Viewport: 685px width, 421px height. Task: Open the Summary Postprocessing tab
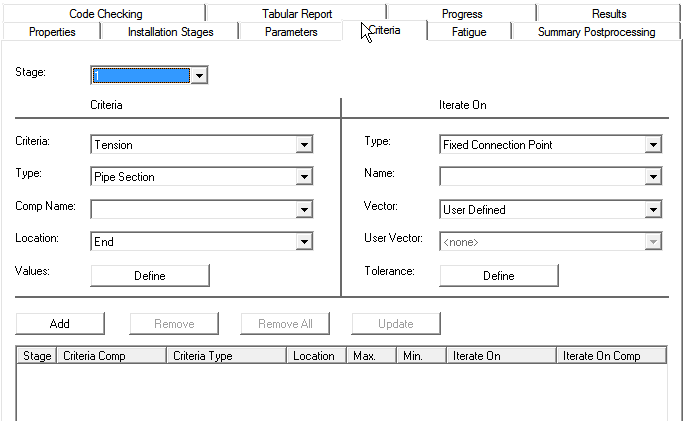pyautogui.click(x=596, y=32)
